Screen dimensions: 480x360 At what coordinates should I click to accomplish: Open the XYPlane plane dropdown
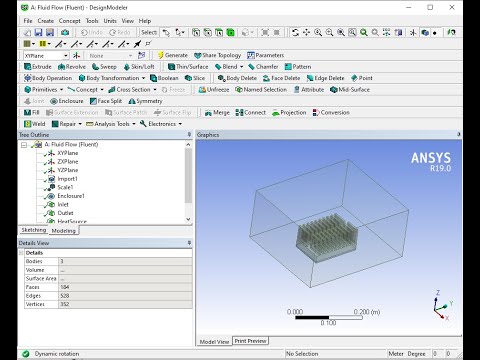click(66, 56)
